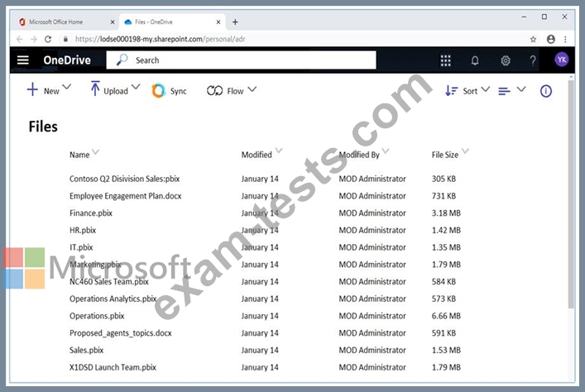This screenshot has height=392, width=585.
Task: Open the help question mark icon
Action: [533, 60]
